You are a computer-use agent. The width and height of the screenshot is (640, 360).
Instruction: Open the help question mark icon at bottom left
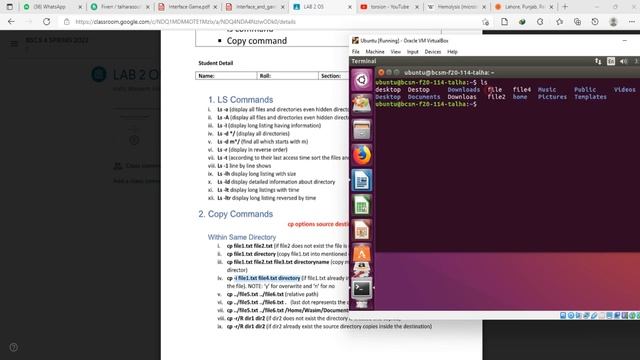click(x=13, y=347)
